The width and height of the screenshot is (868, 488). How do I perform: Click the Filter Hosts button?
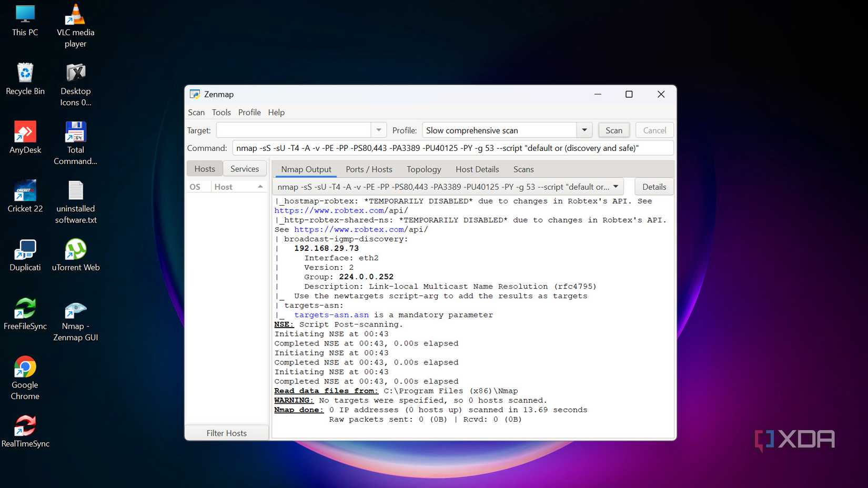[x=227, y=433]
